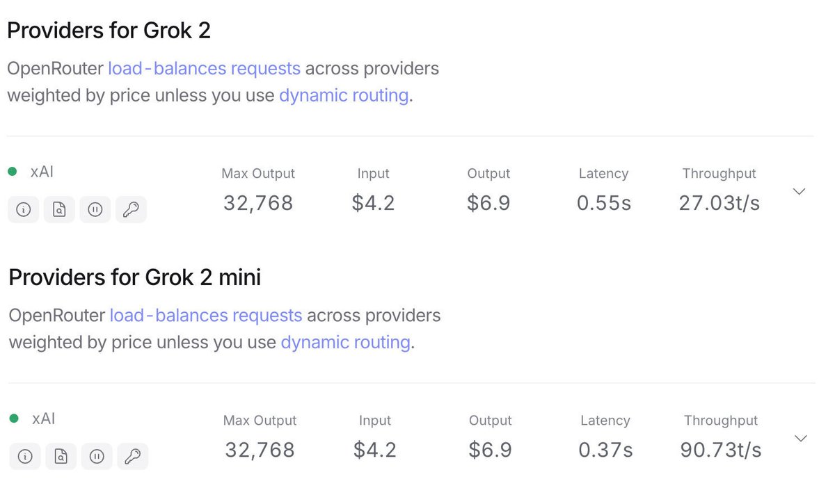Select the 27.03t/s throughput value

click(x=719, y=203)
